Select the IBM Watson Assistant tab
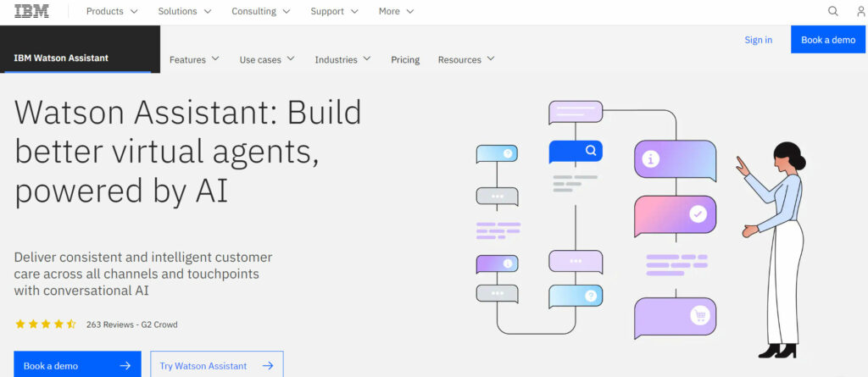 coord(61,58)
